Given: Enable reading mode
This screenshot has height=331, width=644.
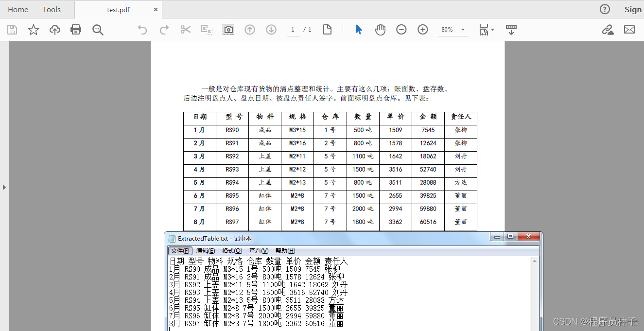Looking at the screenshot, I should [511, 30].
